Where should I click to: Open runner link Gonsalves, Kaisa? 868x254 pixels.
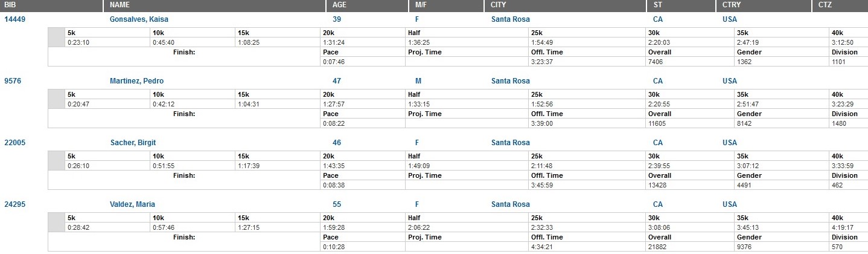(139, 19)
